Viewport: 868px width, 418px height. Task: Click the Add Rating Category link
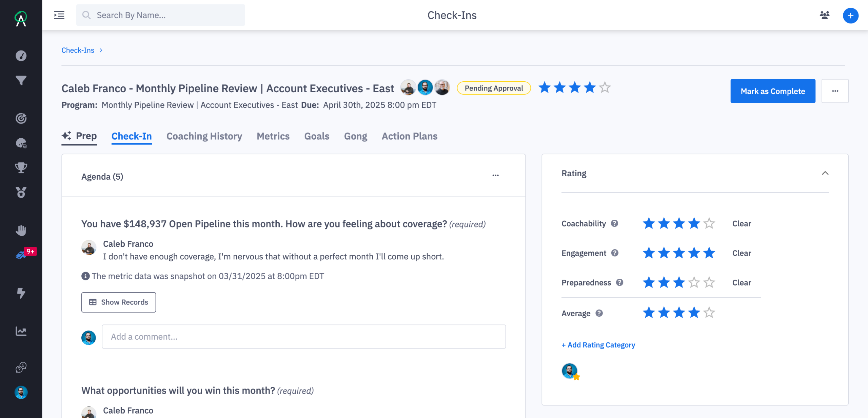[x=598, y=345]
